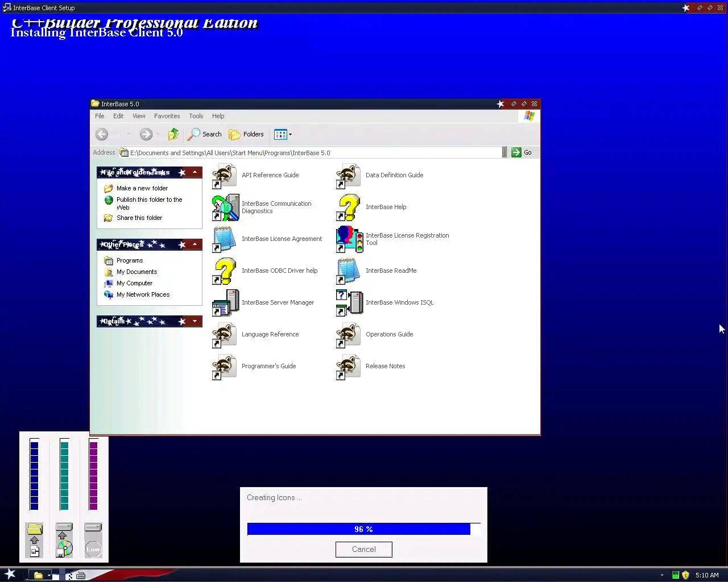Select InterBase Communication Diagnostics icon
Viewport: 728px width, 582px height.
225,207
